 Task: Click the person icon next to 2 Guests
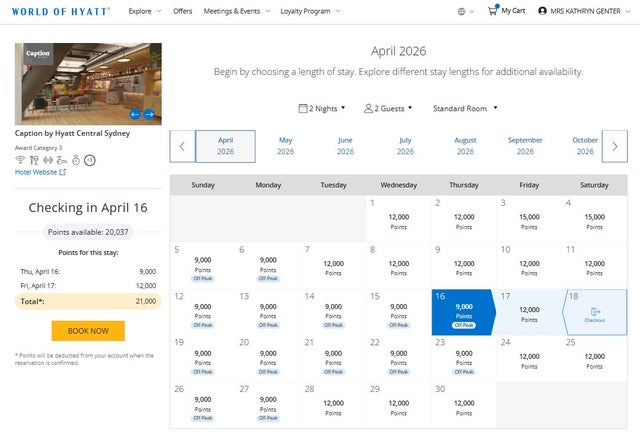point(368,108)
